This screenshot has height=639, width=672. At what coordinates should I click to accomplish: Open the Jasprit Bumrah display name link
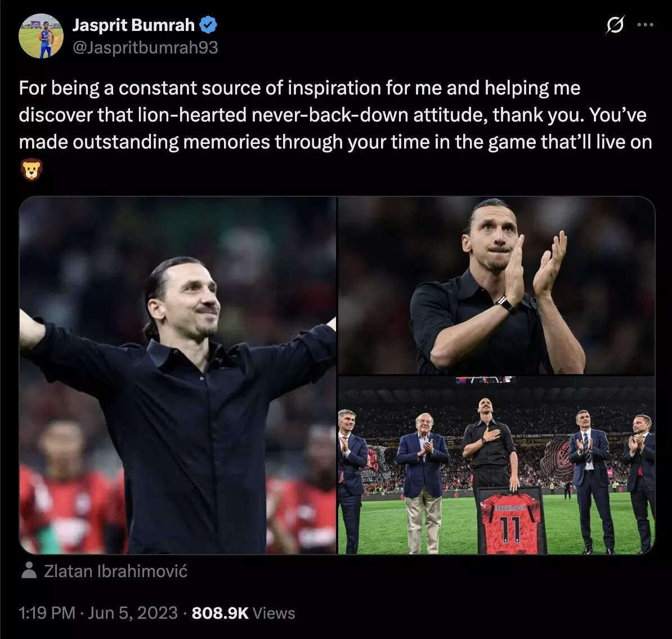(x=133, y=25)
